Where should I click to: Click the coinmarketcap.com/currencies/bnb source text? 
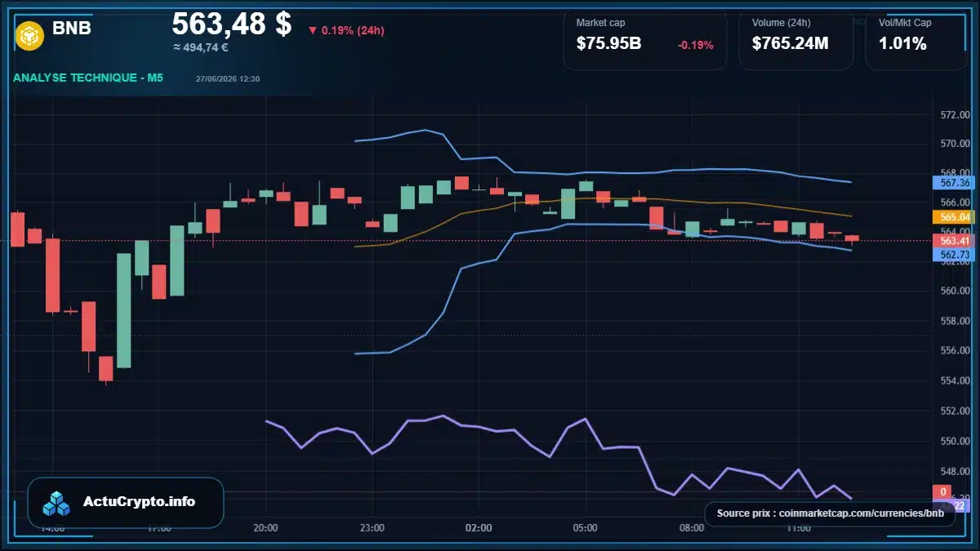point(861,513)
